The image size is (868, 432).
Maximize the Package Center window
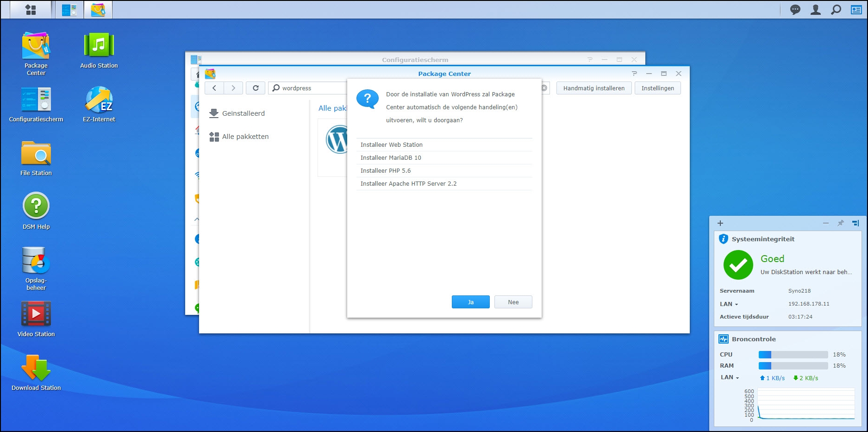click(x=664, y=74)
